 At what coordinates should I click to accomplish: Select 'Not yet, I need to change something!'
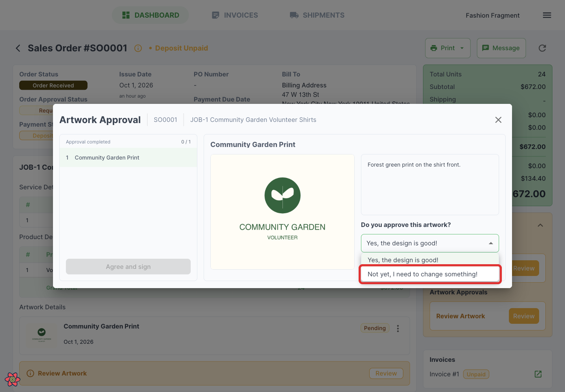[430, 274]
